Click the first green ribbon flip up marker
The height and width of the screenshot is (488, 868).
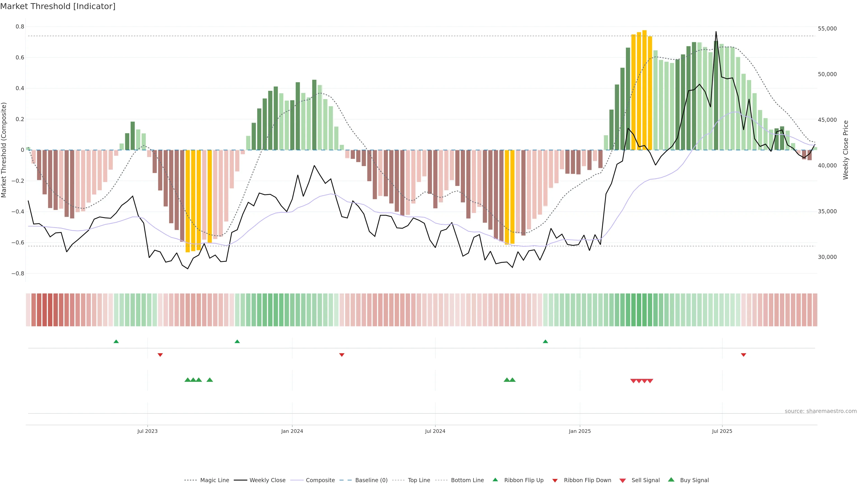coord(116,342)
